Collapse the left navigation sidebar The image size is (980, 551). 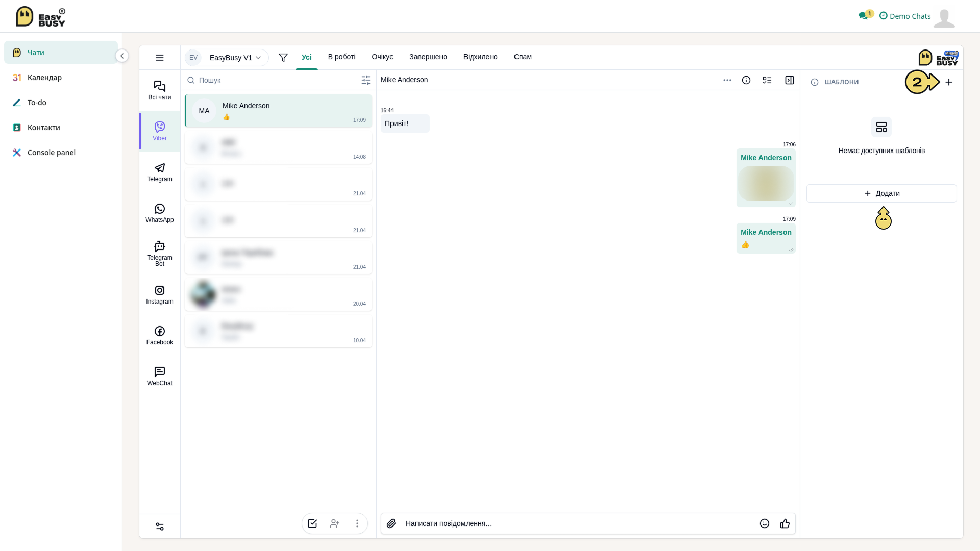[122, 56]
